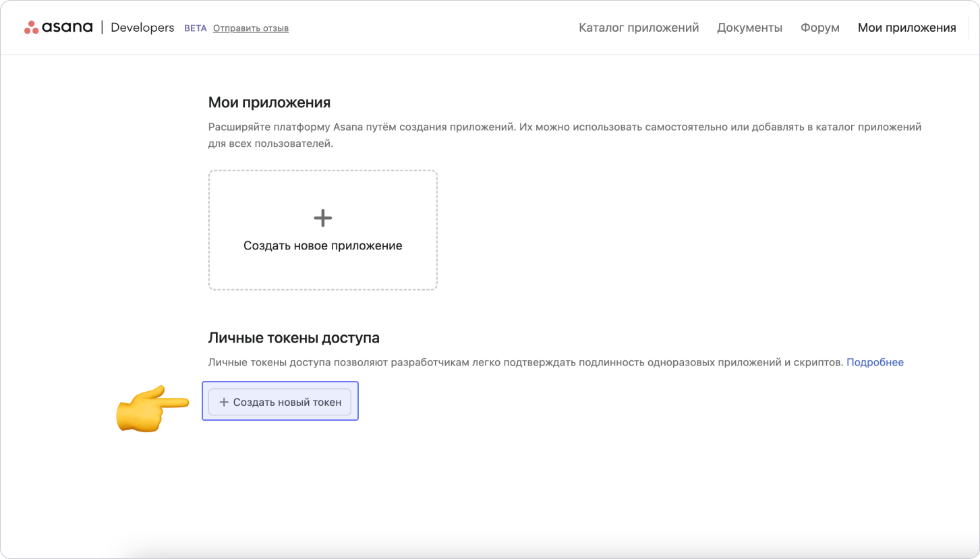Click the Asana three-dot logo icon
This screenshot has width=980, height=559.
click(x=32, y=28)
